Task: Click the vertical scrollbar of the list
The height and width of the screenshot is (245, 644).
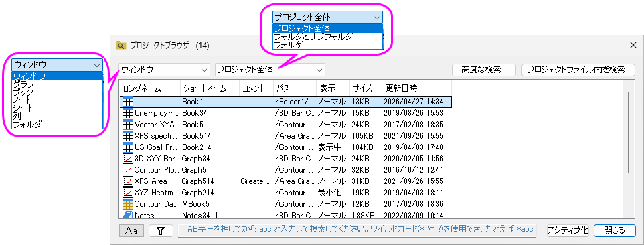Action: coord(629,132)
